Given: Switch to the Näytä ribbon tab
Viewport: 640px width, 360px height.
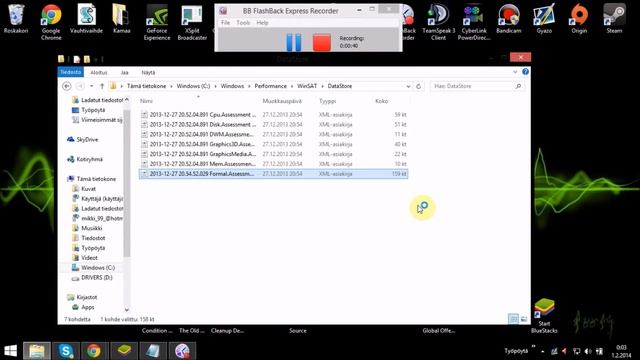Looking at the screenshot, I should tap(148, 72).
